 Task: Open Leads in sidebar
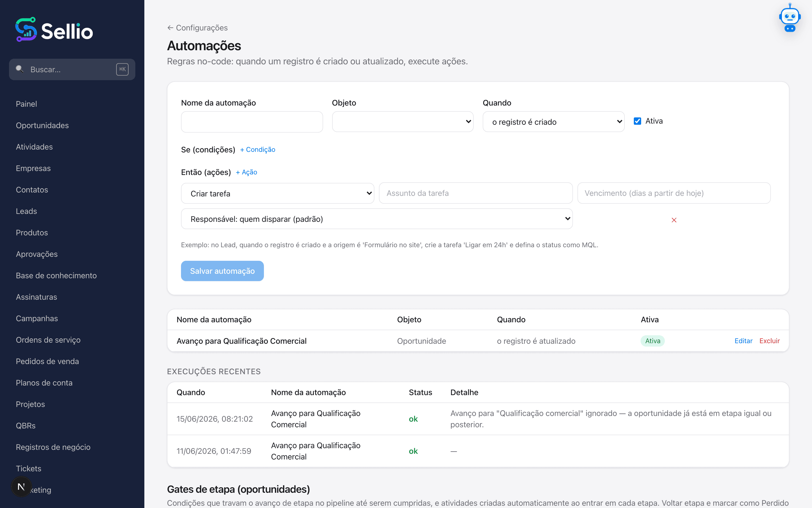[x=27, y=211]
